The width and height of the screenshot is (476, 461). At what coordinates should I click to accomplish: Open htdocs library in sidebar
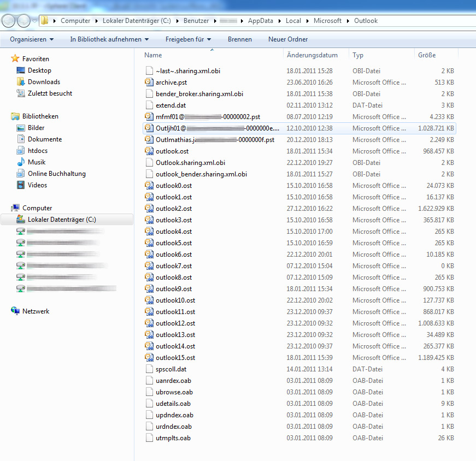point(37,151)
